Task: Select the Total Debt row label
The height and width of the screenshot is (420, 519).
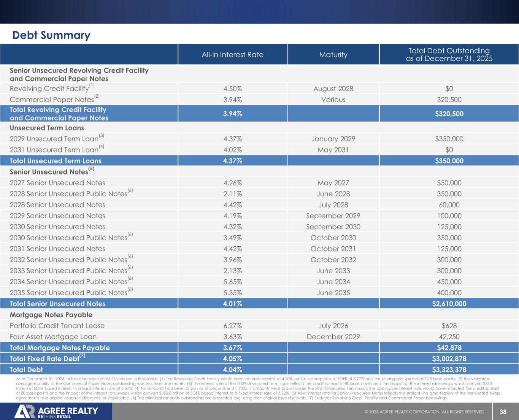Action: (26, 370)
